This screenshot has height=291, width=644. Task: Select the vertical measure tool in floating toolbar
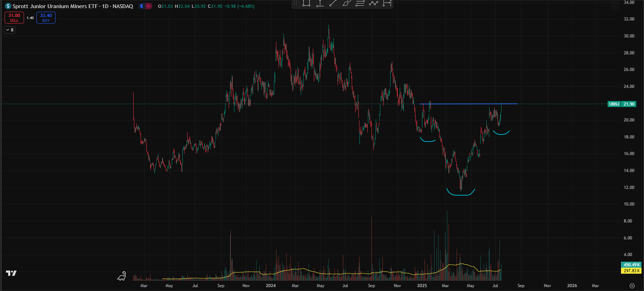[320, 3]
